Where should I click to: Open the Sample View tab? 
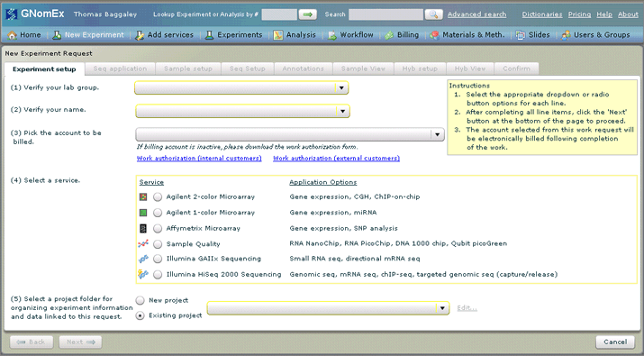click(x=363, y=68)
